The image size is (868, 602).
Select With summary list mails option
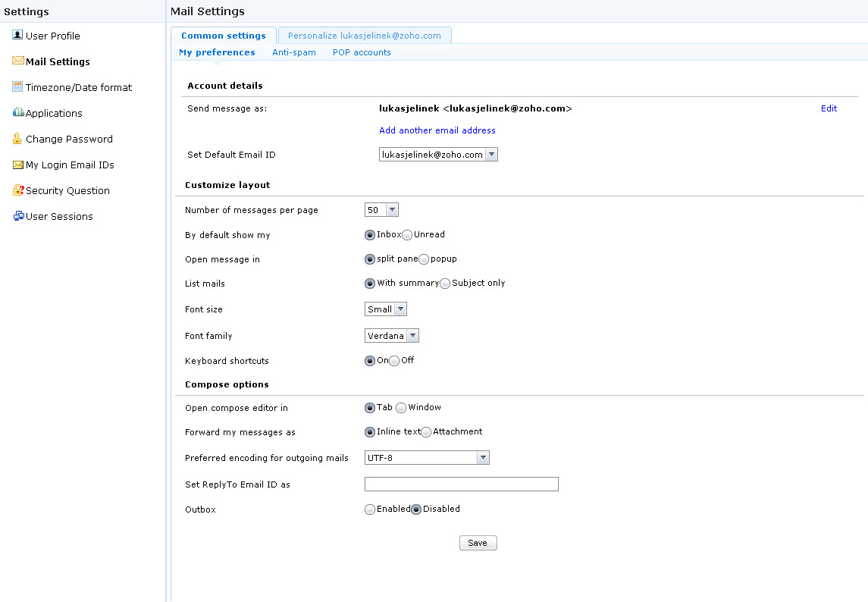click(370, 284)
